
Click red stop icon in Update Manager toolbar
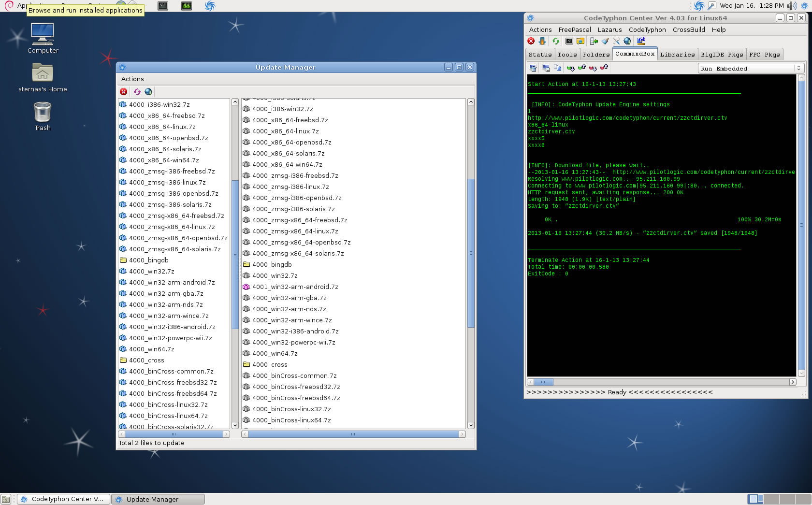[x=124, y=91]
